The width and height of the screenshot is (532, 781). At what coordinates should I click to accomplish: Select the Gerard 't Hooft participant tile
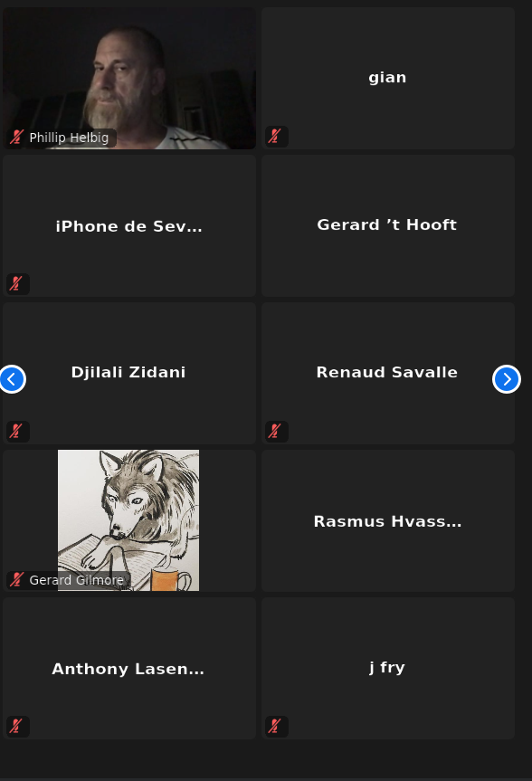click(388, 225)
